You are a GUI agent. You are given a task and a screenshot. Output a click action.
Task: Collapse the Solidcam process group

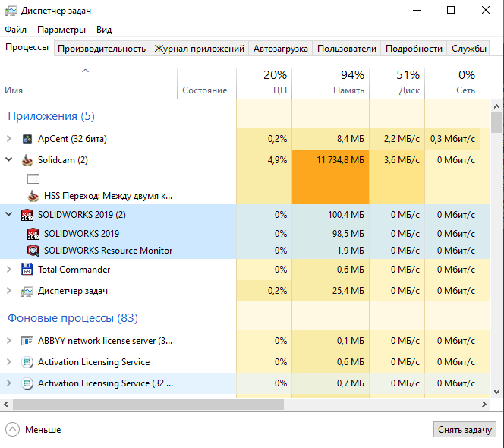tap(8, 160)
